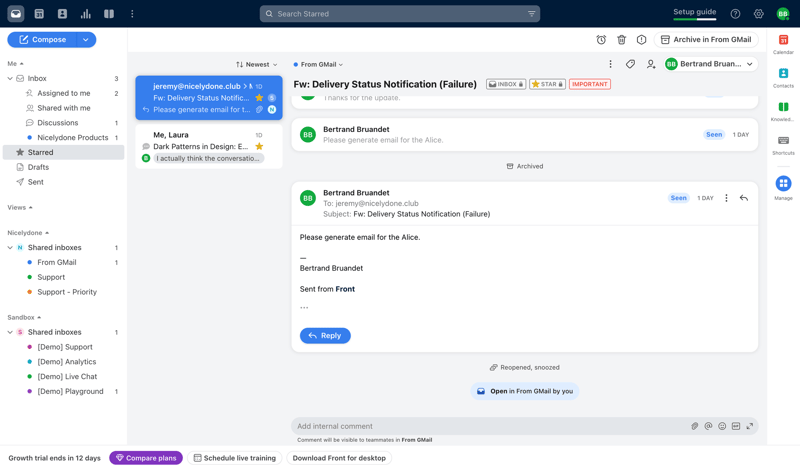Select Shared with me folder
The height and width of the screenshot is (470, 800).
point(64,108)
